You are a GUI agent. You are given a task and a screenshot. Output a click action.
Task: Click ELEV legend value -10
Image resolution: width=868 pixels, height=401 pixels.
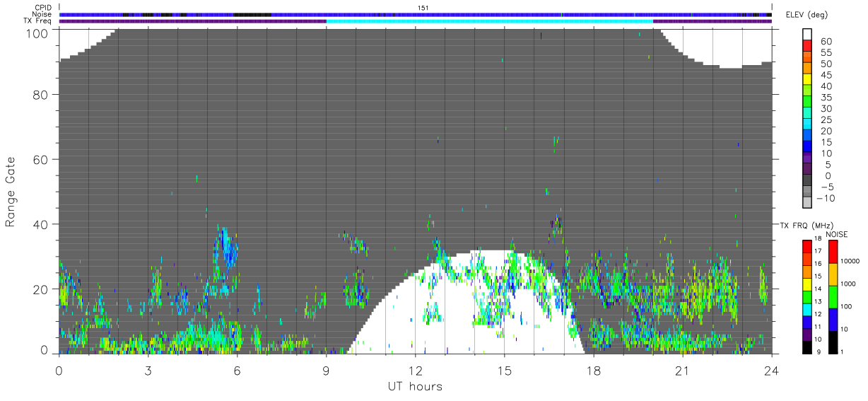pos(825,197)
